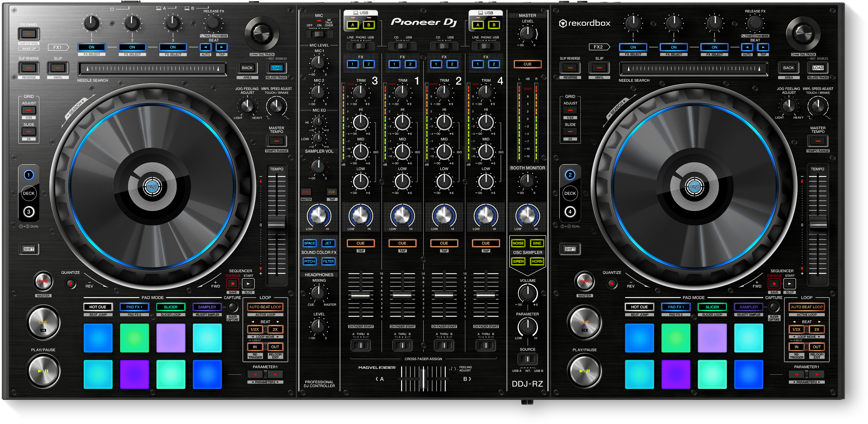Select SLICER pad mode on right deck
Screen dimensions: 868x424
[712, 307]
